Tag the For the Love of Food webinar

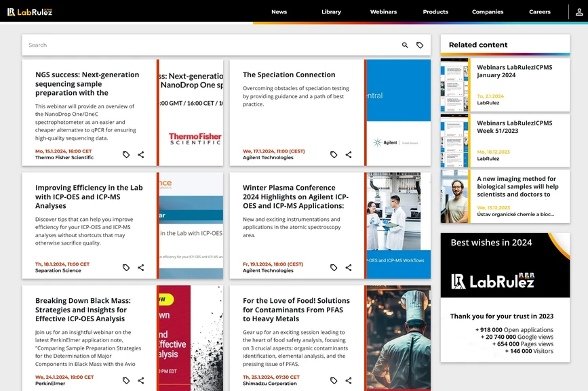click(x=334, y=381)
